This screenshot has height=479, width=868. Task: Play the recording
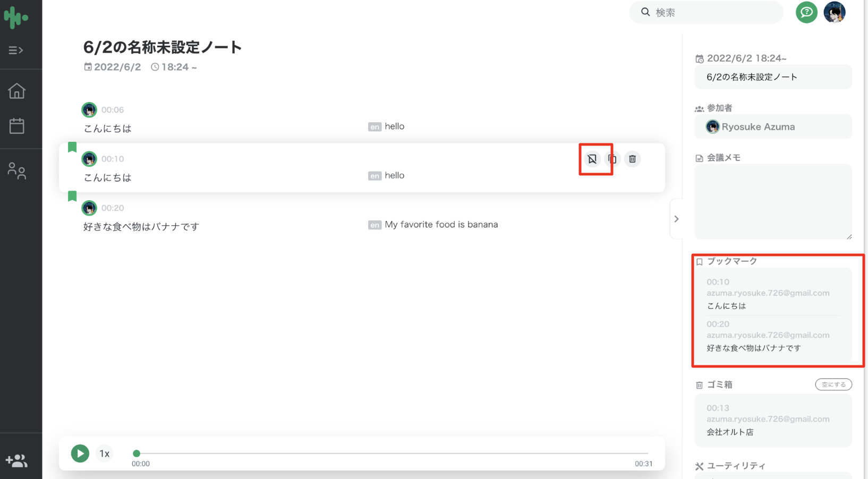(80, 454)
